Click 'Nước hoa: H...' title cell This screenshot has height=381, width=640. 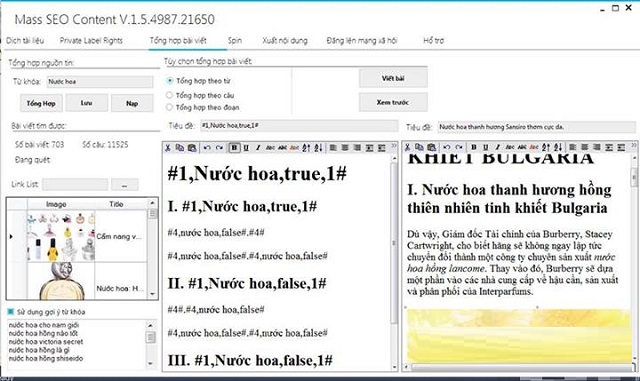click(120, 288)
